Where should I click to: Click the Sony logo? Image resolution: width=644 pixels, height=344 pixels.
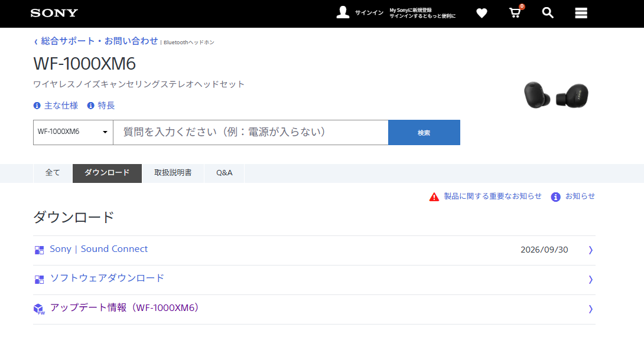(54, 13)
